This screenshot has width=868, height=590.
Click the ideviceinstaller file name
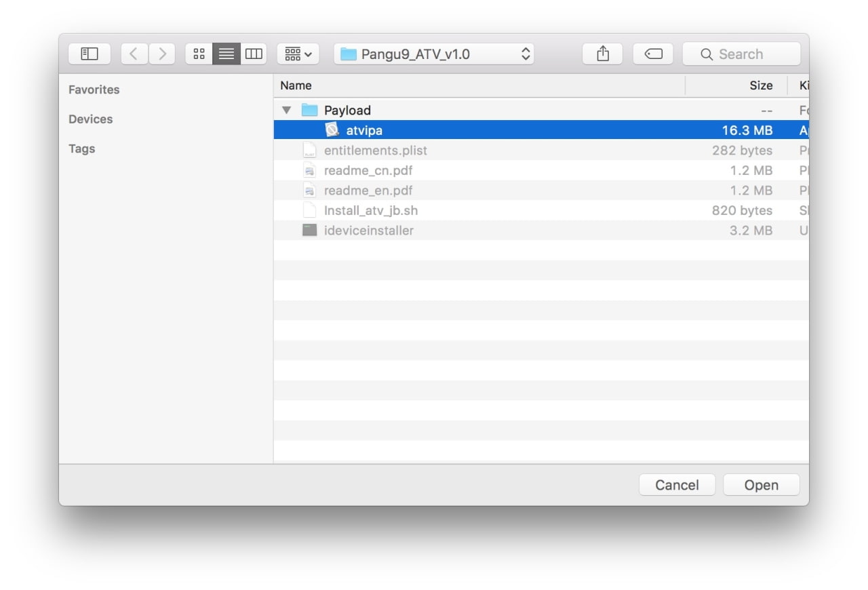[x=369, y=231]
